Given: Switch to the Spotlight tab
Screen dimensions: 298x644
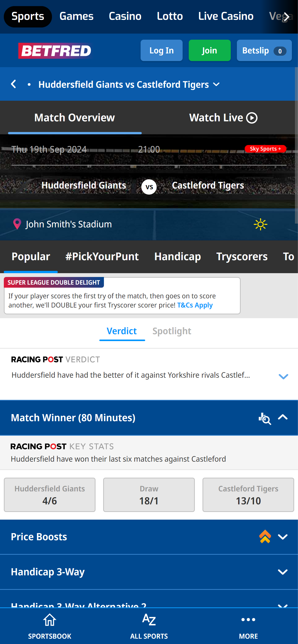Looking at the screenshot, I should 171,331.
